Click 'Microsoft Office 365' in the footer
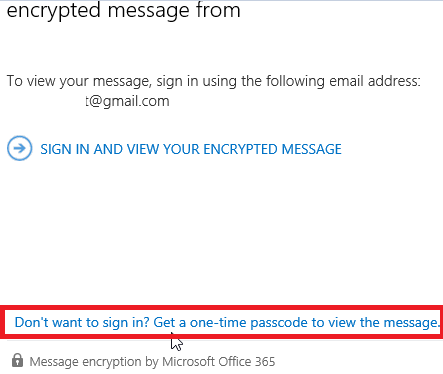The height and width of the screenshot is (374, 443). pyautogui.click(x=219, y=362)
